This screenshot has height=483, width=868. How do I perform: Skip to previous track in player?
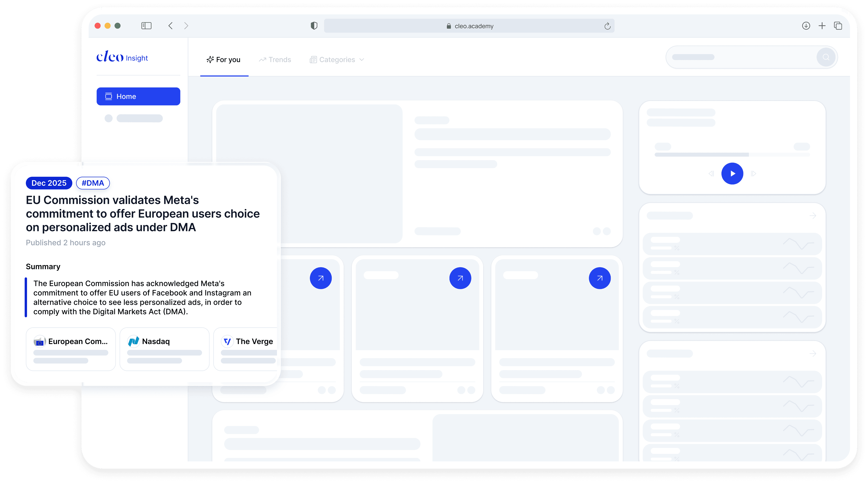(711, 173)
